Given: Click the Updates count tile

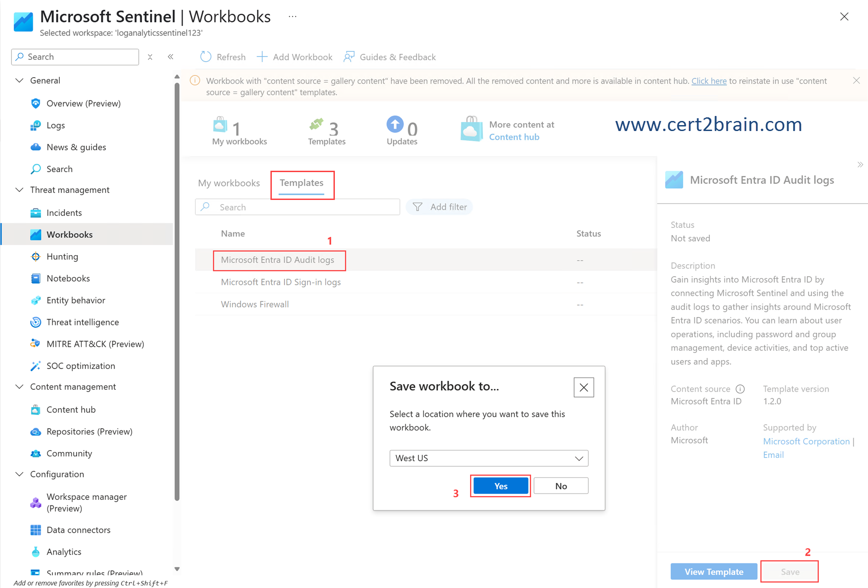Looking at the screenshot, I should 402,131.
